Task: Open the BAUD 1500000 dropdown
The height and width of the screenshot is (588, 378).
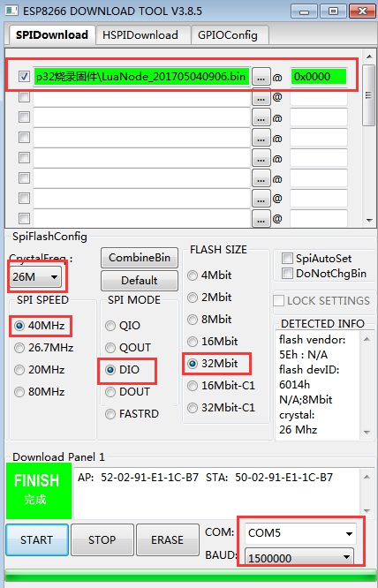Action: coord(299,556)
